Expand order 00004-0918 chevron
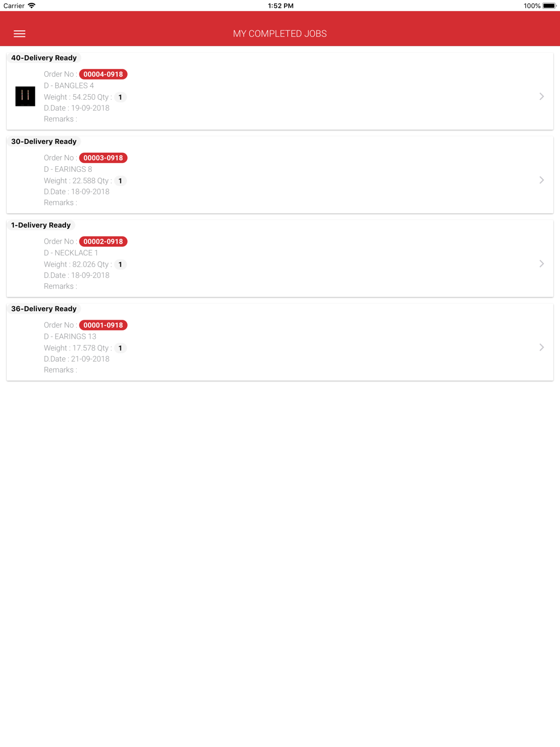Viewport: 560px width, 747px height. click(x=542, y=96)
